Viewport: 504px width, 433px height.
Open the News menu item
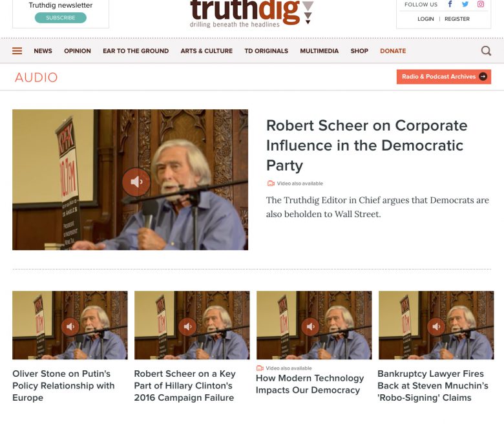[43, 51]
